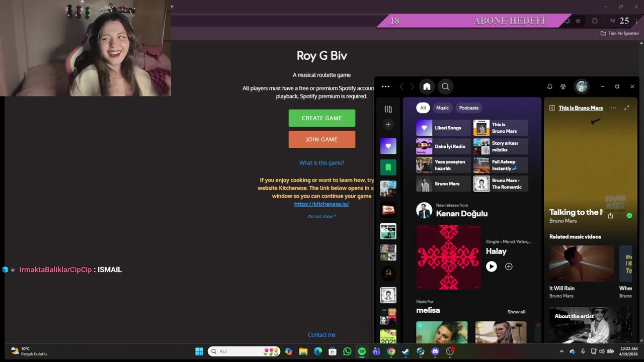Image resolution: width=644 pixels, height=362 pixels.
Task: Open Your Episodes green bookmark in sidebar
Action: point(388,167)
